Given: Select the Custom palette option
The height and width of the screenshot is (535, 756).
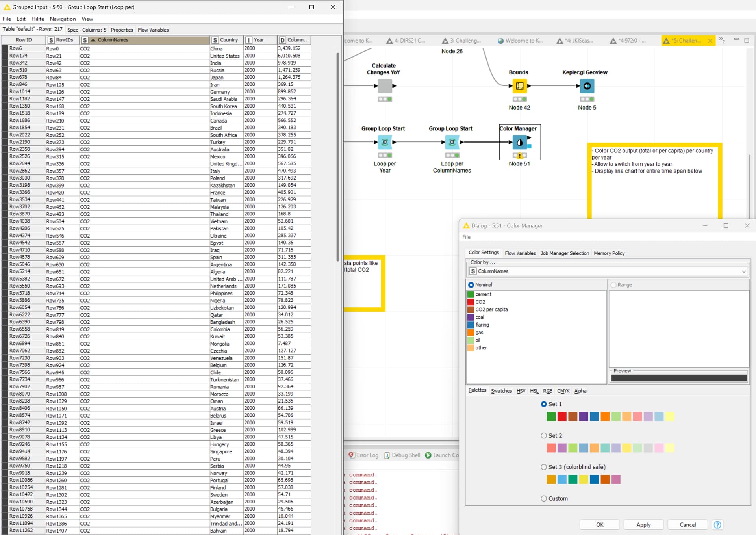Looking at the screenshot, I should click(x=544, y=498).
